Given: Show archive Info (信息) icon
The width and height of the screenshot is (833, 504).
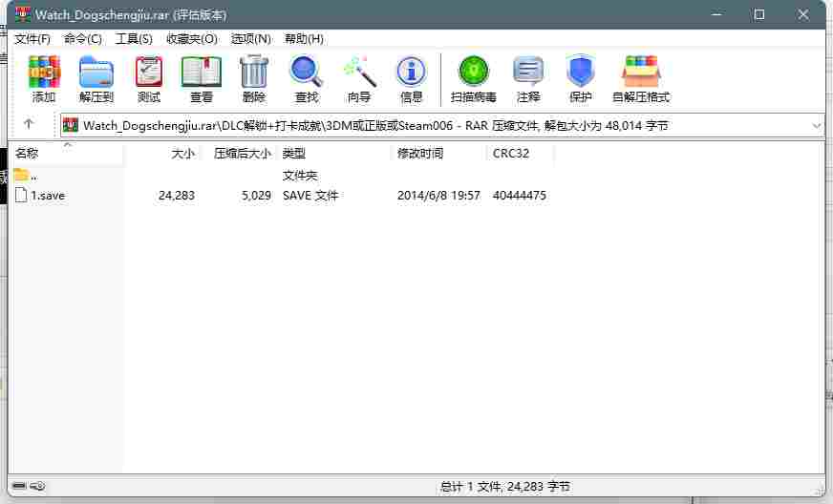Looking at the screenshot, I should pos(411,78).
